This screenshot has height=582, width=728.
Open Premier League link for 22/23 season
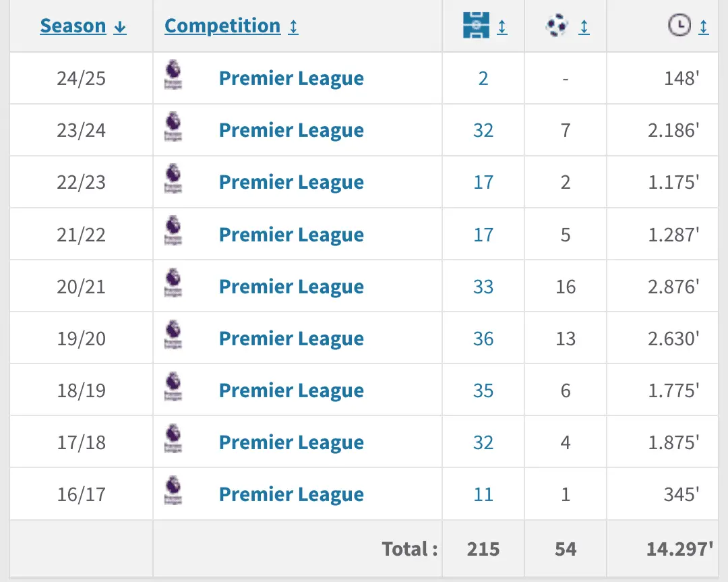(x=291, y=182)
